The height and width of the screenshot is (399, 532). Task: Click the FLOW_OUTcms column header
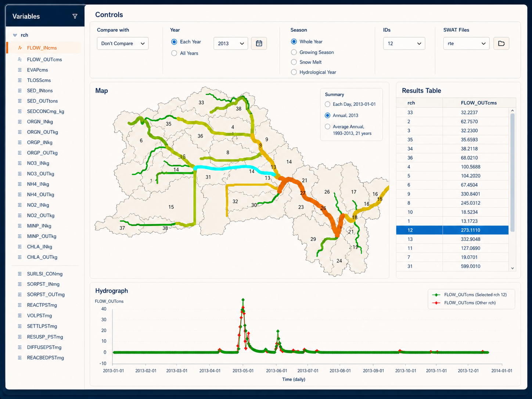(x=479, y=103)
